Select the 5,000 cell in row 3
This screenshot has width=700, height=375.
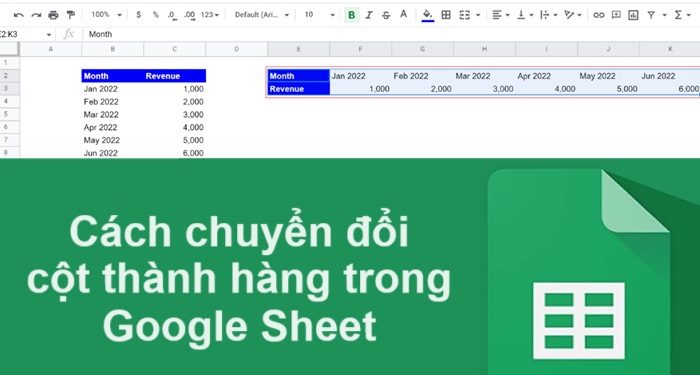pyautogui.click(x=608, y=89)
